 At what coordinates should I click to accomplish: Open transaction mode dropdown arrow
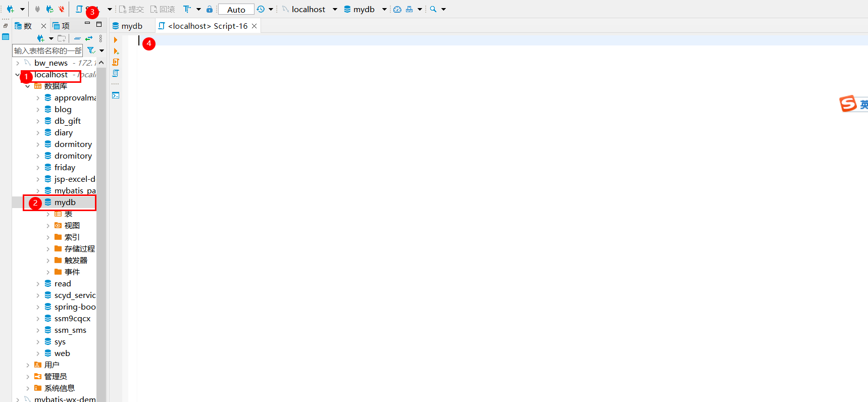click(198, 9)
